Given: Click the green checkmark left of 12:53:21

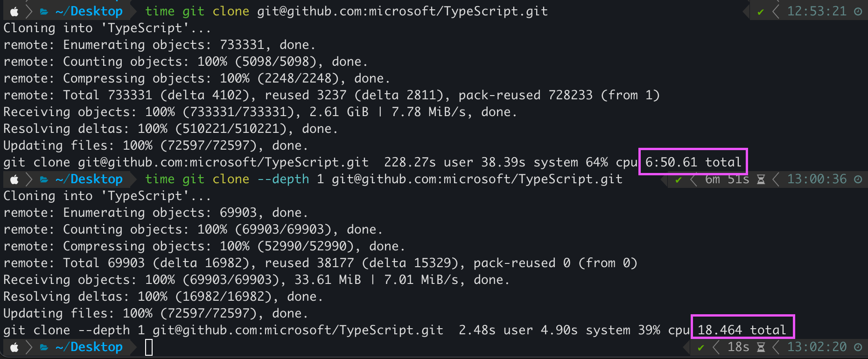Looking at the screenshot, I should 761,12.
